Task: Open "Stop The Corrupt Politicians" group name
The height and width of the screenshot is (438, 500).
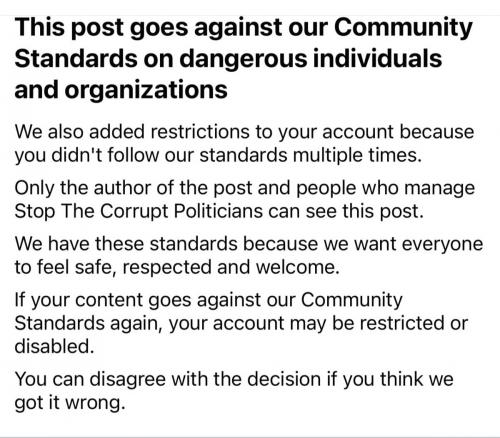Action: pyautogui.click(x=139, y=211)
